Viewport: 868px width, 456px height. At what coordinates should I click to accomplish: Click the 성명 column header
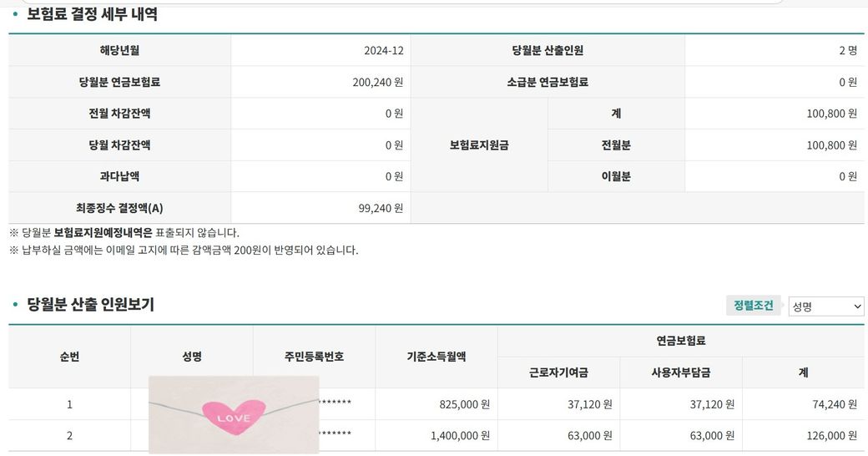click(192, 357)
